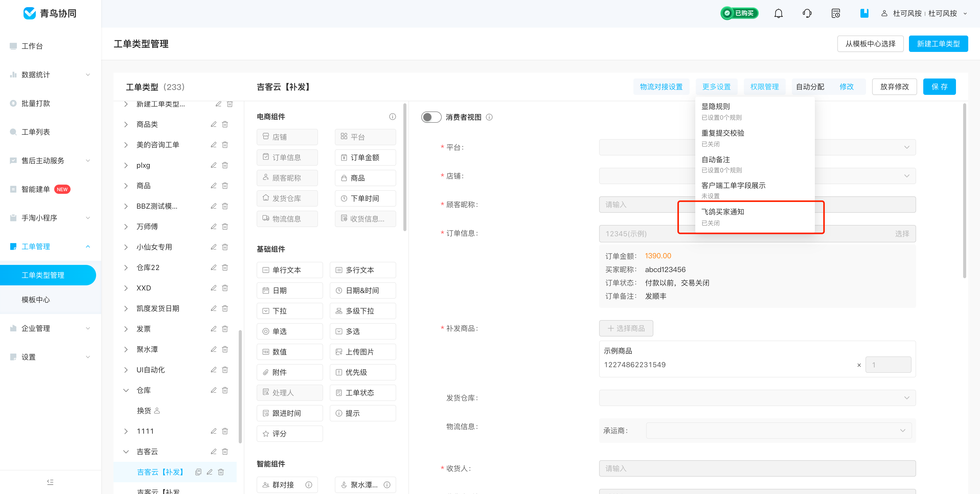Delete the 吉客云【补发】 ticket type
980x494 pixels.
221,472
